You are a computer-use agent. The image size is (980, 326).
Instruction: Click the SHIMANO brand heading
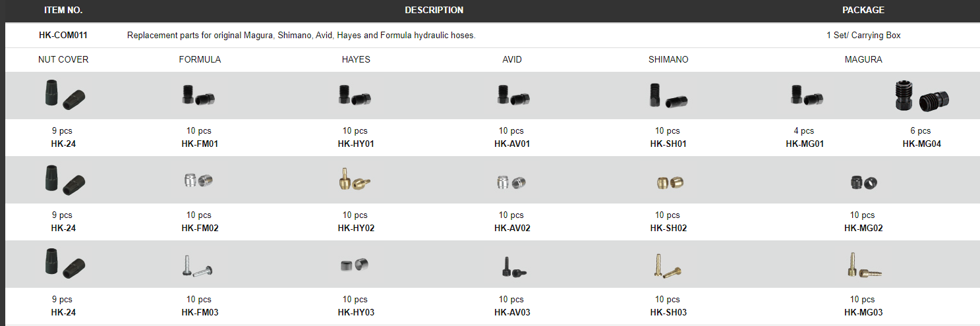tap(668, 60)
